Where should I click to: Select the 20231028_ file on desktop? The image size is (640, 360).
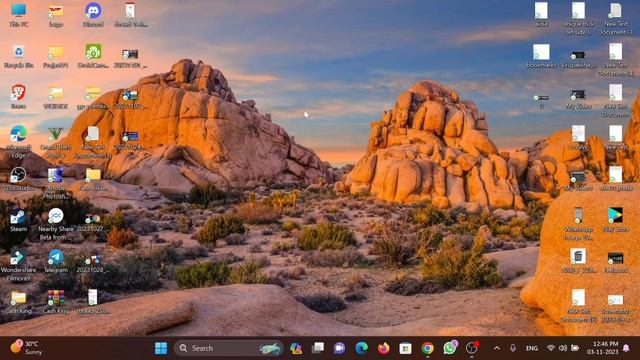[93, 263]
